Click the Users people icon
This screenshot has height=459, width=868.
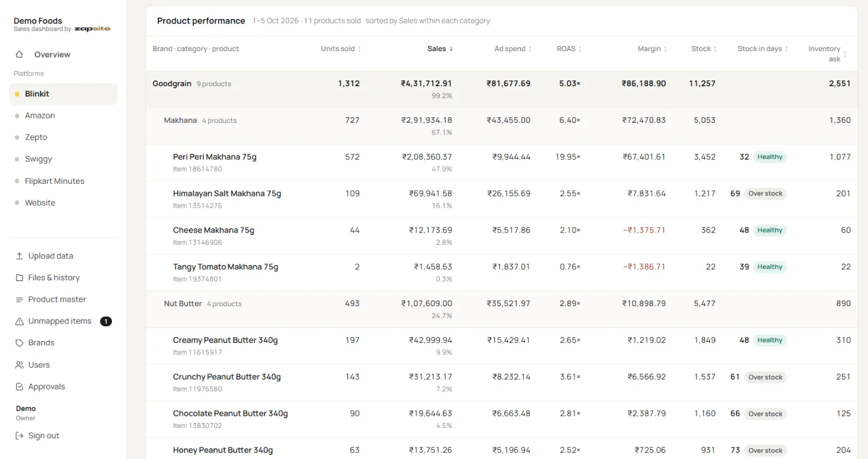[20, 365]
